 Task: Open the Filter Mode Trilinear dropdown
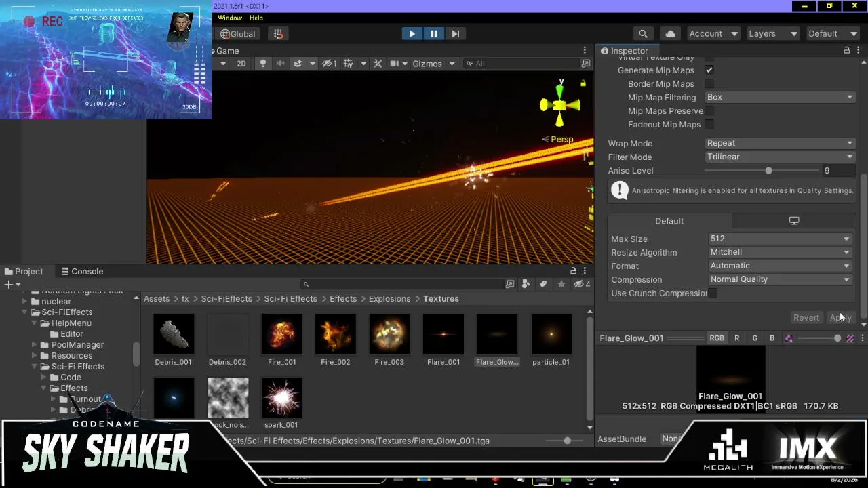779,157
